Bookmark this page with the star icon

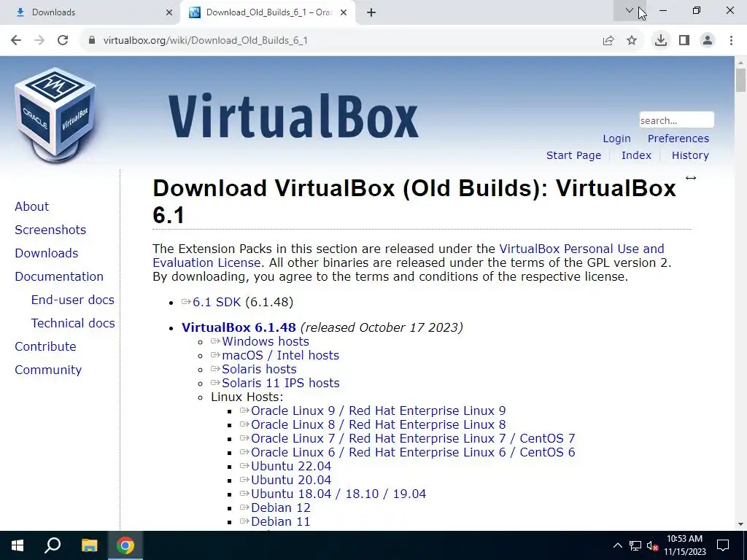[632, 41]
